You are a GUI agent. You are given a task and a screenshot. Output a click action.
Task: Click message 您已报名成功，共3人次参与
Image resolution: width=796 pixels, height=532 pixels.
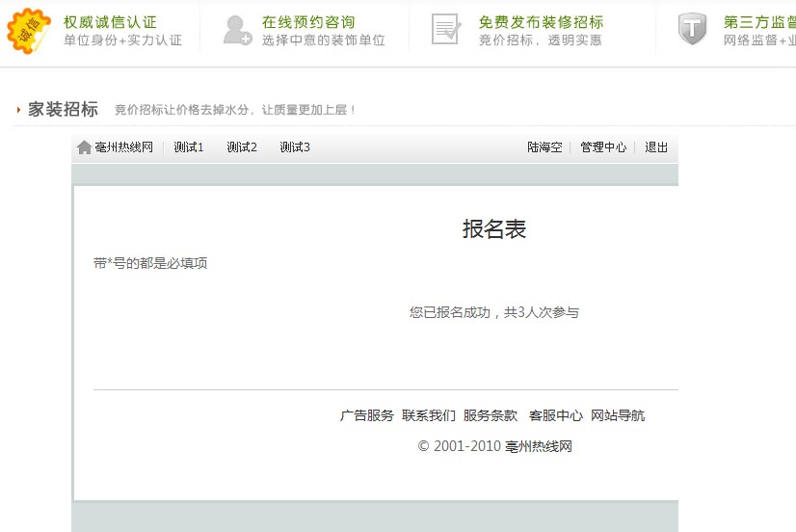(x=494, y=312)
